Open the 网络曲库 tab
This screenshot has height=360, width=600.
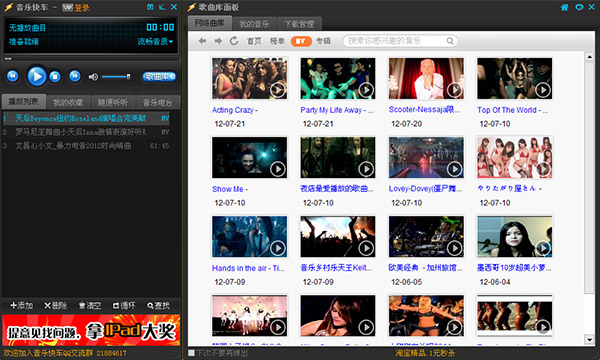pos(210,23)
